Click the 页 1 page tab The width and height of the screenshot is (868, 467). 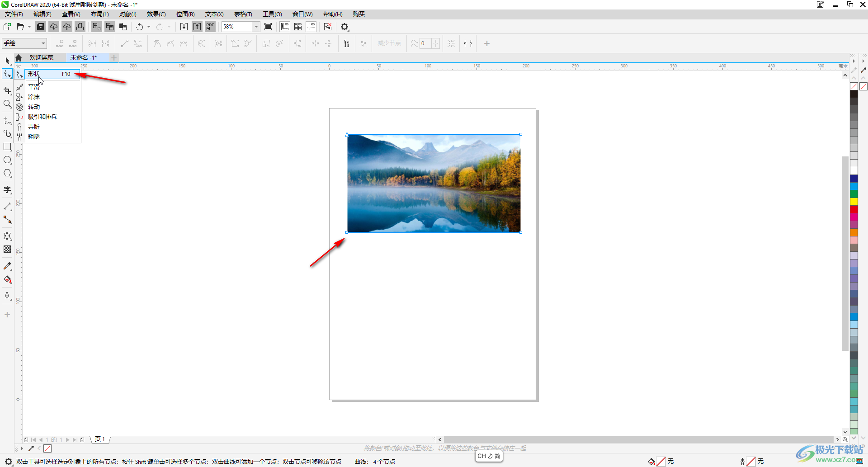click(x=100, y=439)
